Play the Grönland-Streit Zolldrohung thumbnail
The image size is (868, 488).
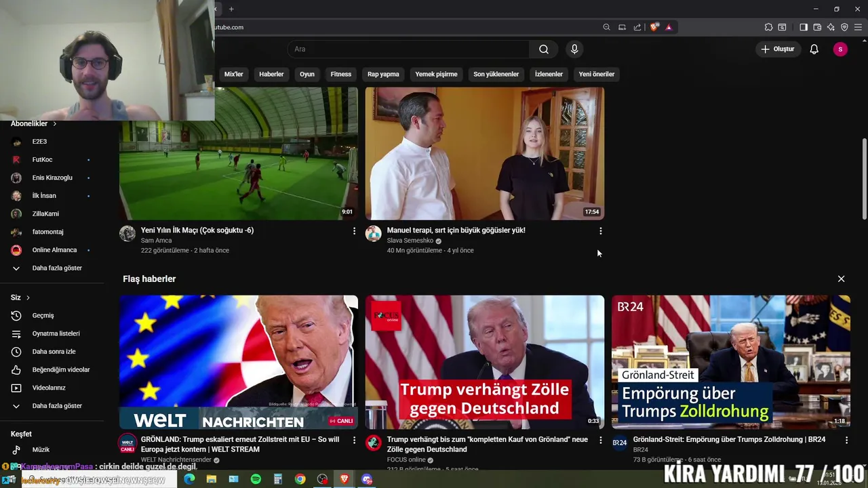[x=731, y=362]
